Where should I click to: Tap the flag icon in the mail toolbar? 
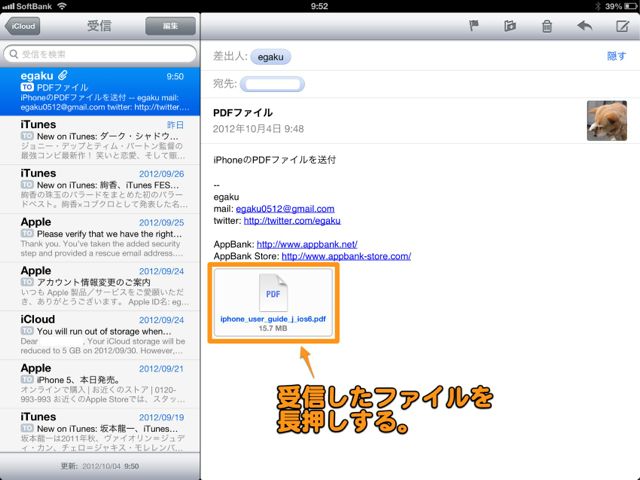[x=473, y=26]
